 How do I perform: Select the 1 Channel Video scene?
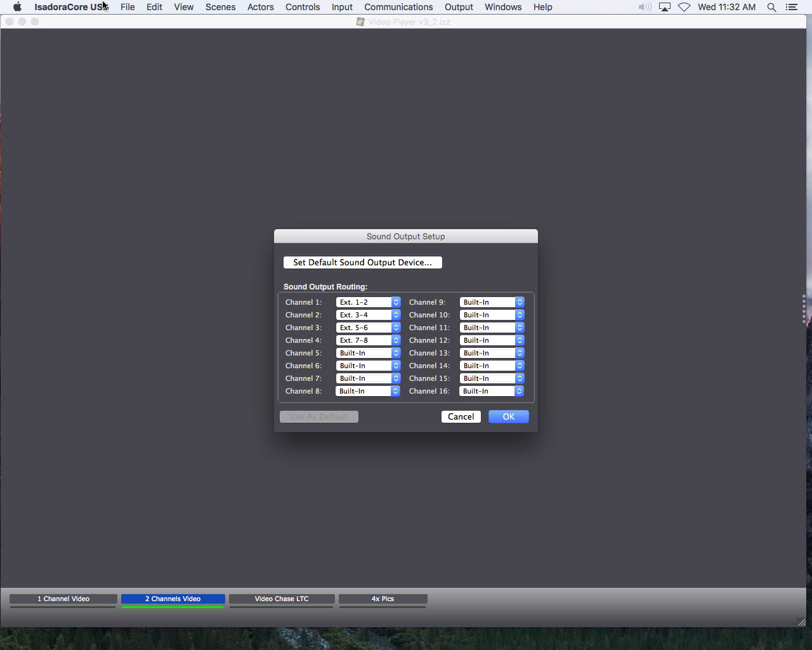pos(63,599)
